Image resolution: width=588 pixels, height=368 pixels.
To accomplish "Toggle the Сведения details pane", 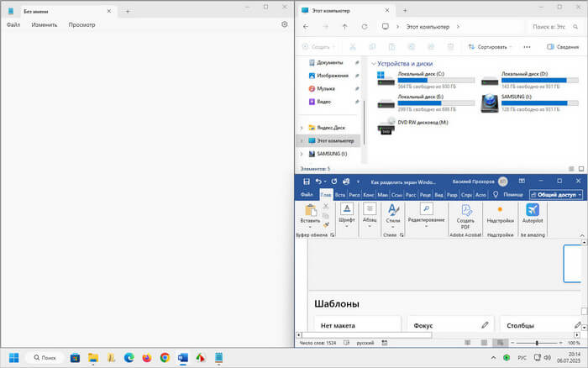I will (562, 47).
